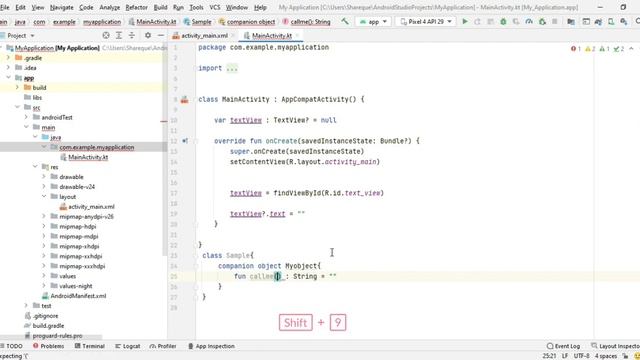The height and width of the screenshot is (360, 640).
Task: Click the gutter icon on line 8
Action: click(x=184, y=100)
